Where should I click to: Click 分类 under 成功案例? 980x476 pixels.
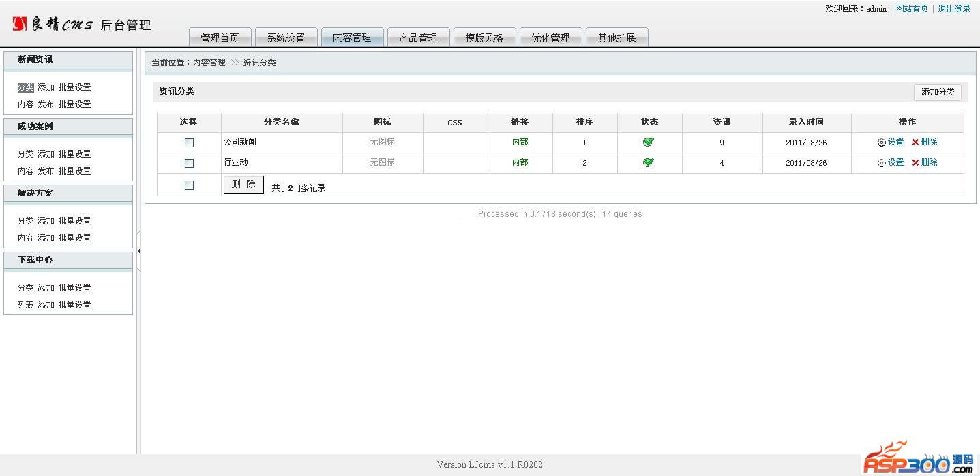point(25,154)
